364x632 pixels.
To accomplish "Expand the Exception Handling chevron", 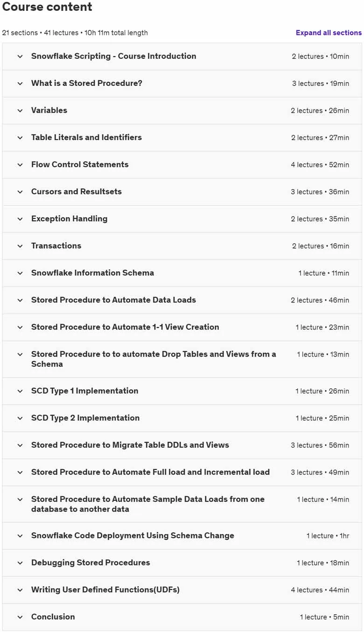I will (x=20, y=219).
